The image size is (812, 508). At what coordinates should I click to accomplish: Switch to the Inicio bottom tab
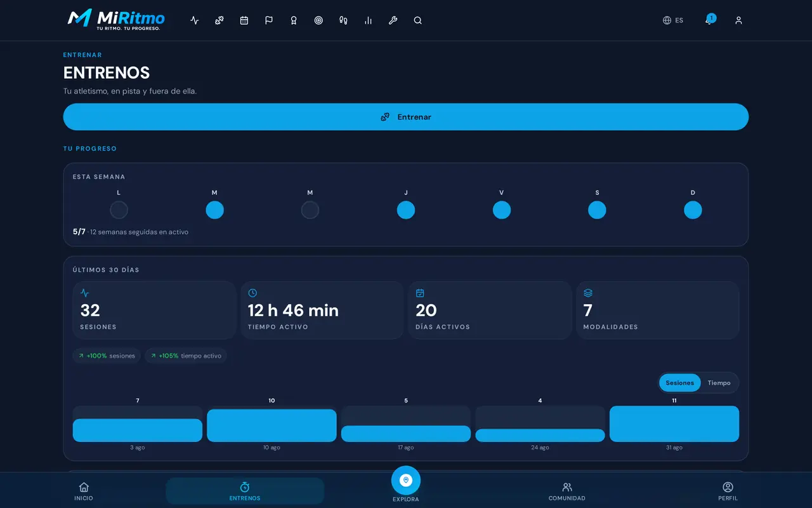pos(84,491)
